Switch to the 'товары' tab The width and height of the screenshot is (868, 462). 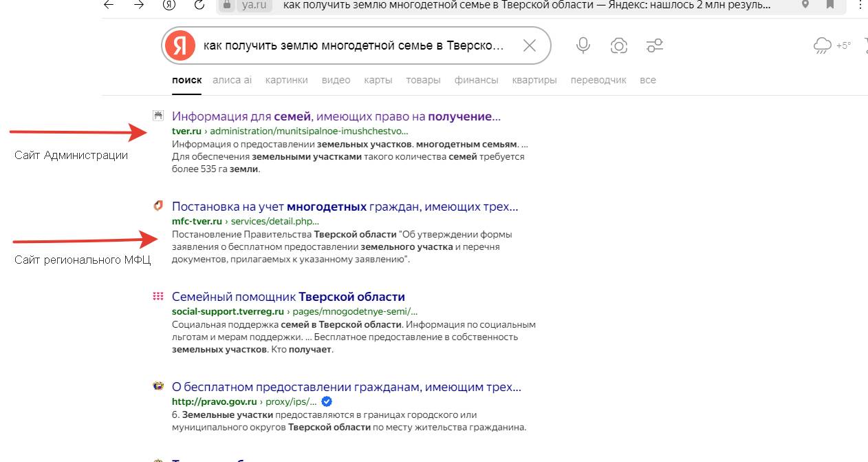coord(423,80)
